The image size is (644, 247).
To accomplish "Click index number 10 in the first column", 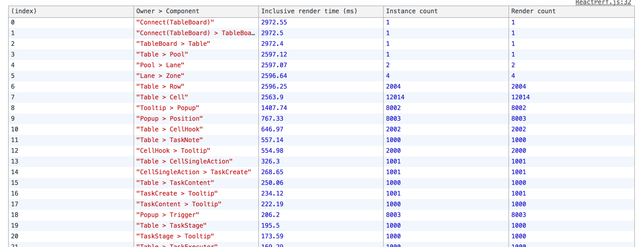I will click(x=15, y=129).
